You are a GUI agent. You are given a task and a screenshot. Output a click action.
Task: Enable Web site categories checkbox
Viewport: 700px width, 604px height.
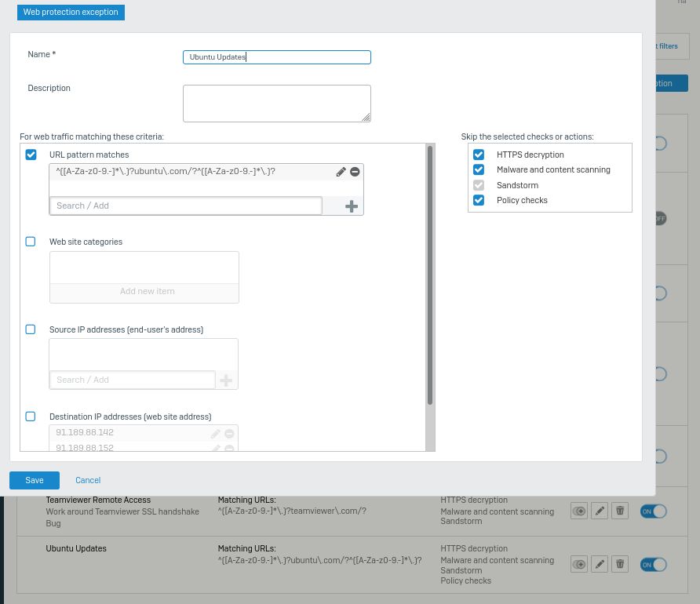point(31,242)
